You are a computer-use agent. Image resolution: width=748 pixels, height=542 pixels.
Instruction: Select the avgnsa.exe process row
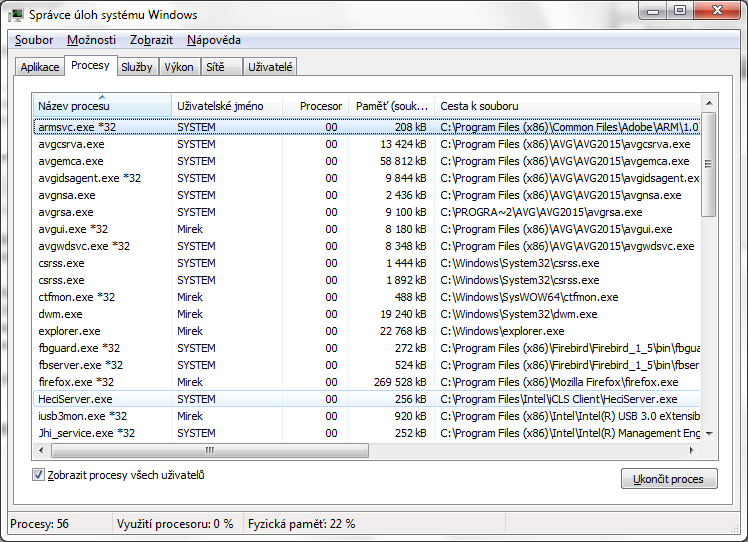367,195
